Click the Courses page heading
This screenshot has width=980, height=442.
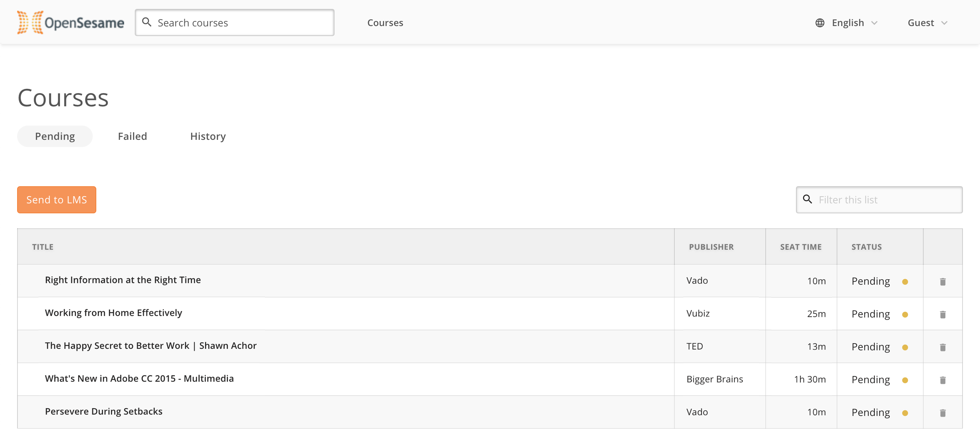[63, 97]
